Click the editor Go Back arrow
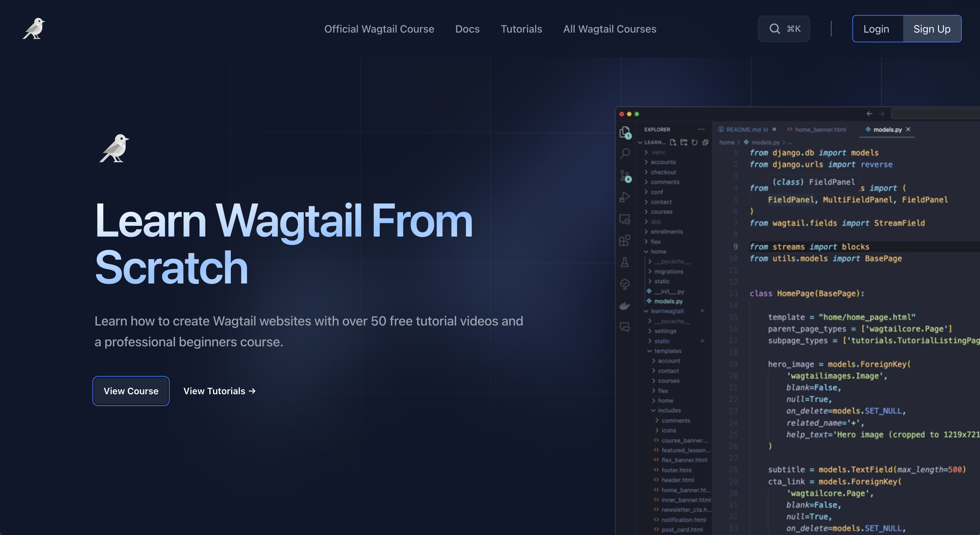 pos(870,114)
